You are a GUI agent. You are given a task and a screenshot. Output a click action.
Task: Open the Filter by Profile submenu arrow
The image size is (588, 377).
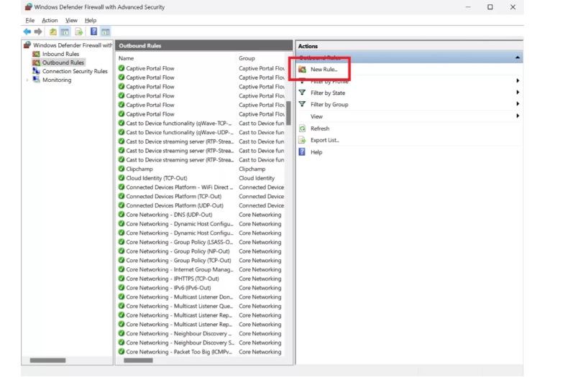518,80
